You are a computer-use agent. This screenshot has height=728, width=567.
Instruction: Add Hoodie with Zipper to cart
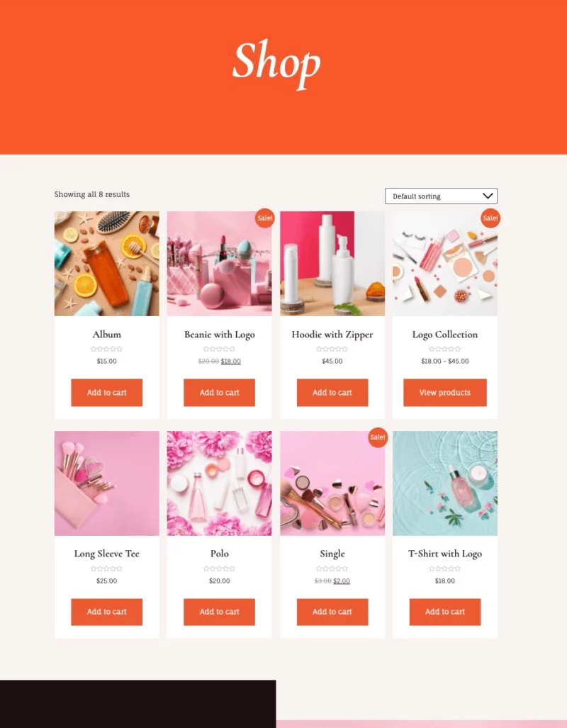point(332,392)
